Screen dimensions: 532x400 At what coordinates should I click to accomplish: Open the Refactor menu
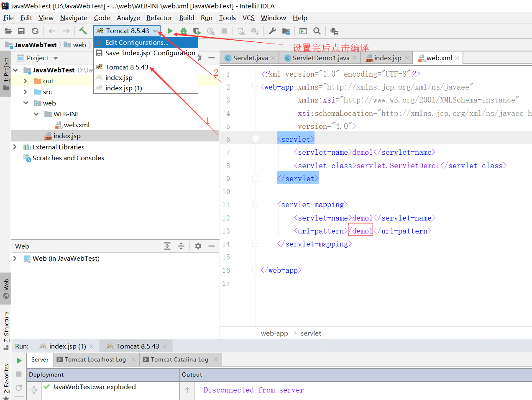click(x=159, y=18)
